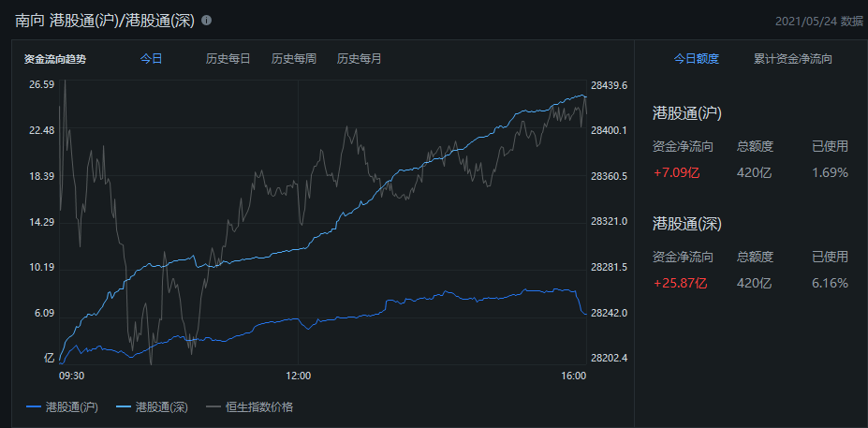Click the 420亿 total quota under 港股通(沪)
868x428 pixels.
[x=754, y=172]
